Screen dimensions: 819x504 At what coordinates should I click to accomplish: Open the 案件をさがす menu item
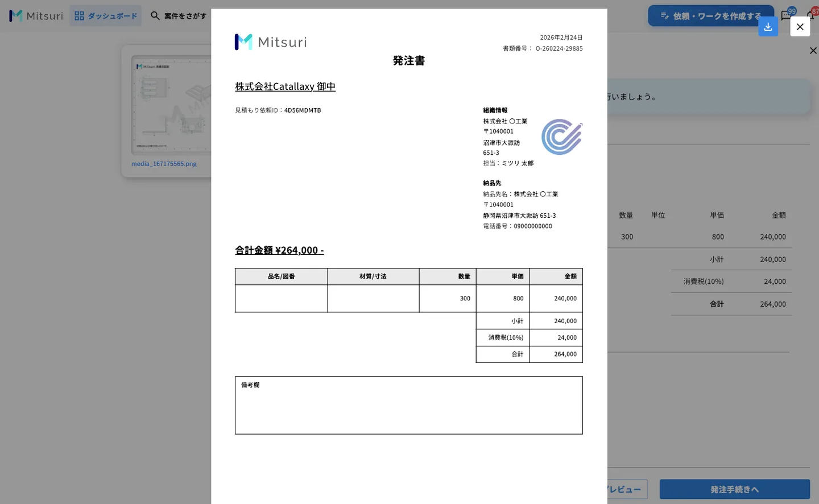point(179,16)
